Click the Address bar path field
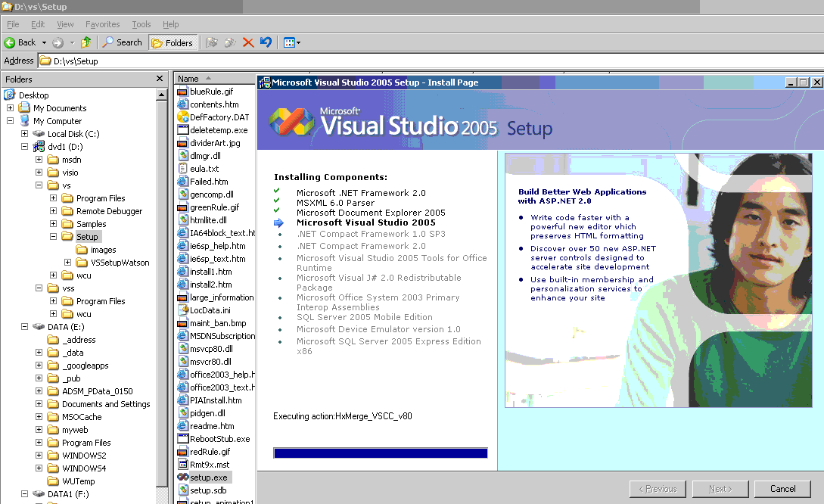The width and height of the screenshot is (824, 504). [431, 61]
